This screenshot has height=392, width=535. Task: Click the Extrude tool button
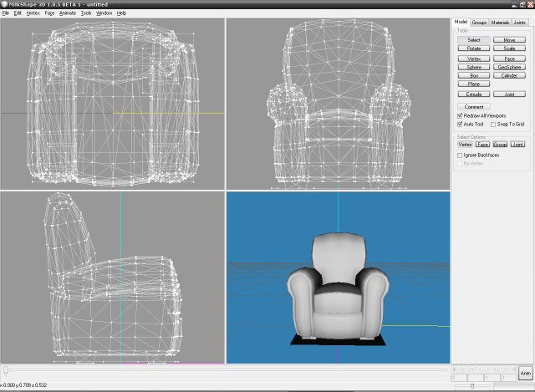(x=473, y=94)
